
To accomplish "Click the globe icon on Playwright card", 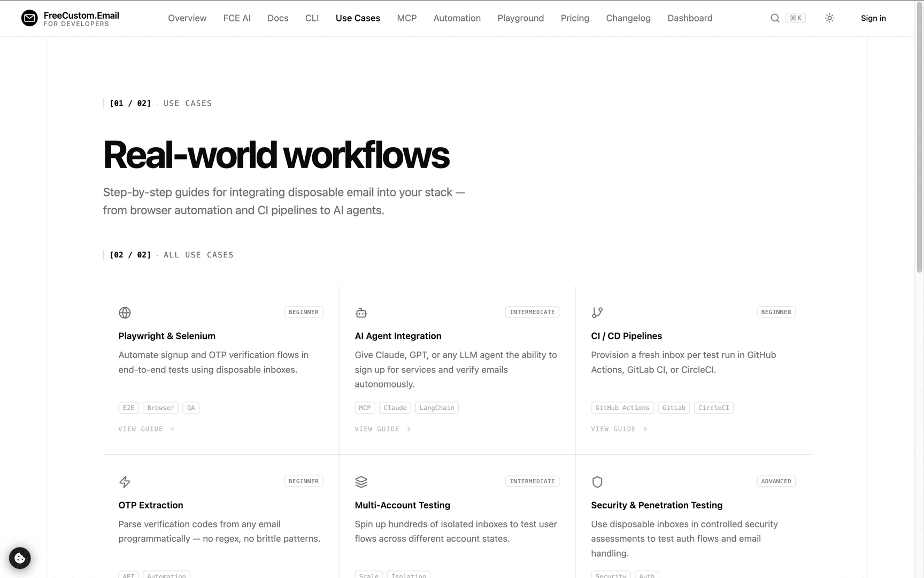I will tap(125, 313).
